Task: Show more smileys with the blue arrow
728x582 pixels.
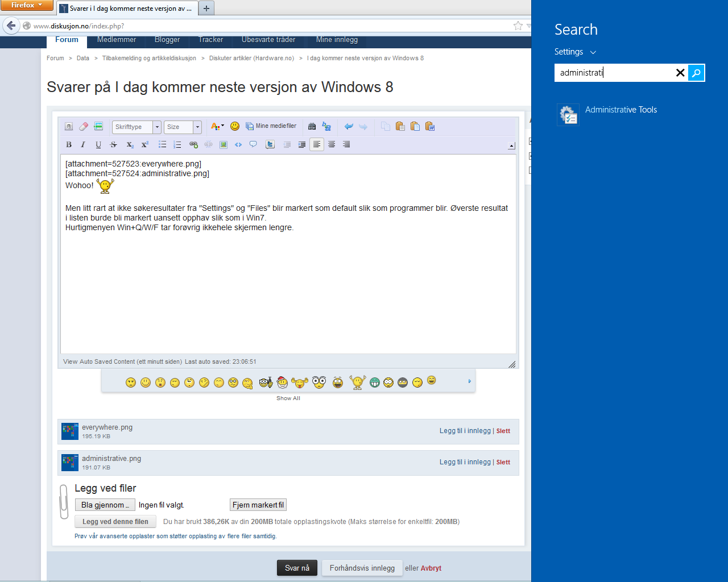Action: click(469, 381)
